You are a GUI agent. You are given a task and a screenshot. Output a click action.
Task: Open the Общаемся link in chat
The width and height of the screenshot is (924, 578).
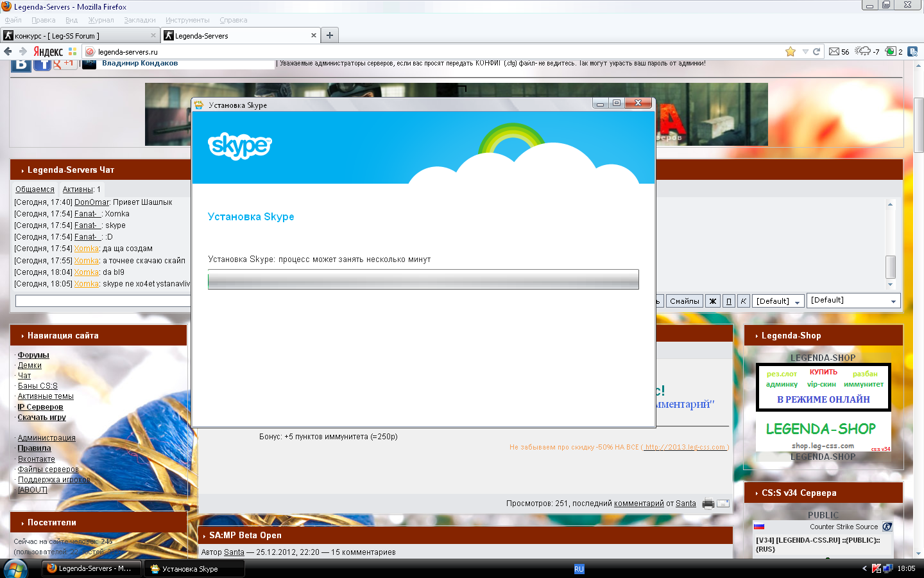pyautogui.click(x=35, y=189)
